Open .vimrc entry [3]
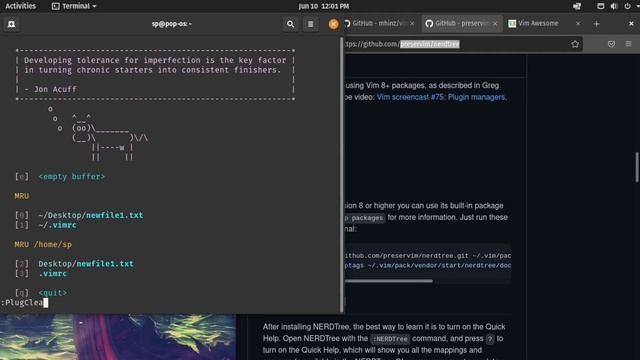This screenshot has width=640, height=360. pos(52,273)
